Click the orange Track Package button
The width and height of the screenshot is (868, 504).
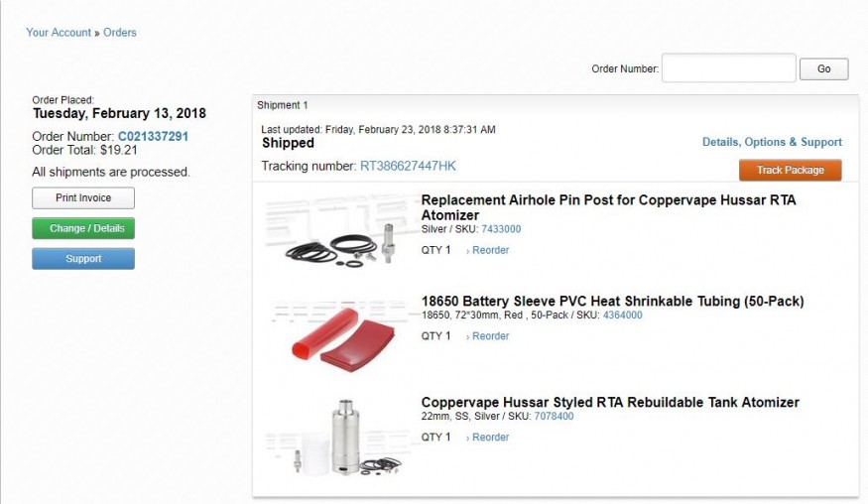coord(790,171)
